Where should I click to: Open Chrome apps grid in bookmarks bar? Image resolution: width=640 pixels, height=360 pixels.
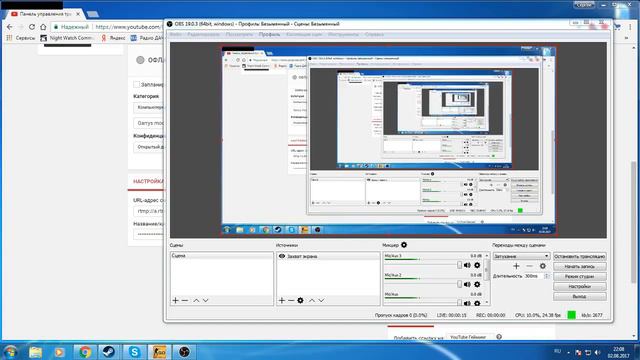tap(9, 38)
